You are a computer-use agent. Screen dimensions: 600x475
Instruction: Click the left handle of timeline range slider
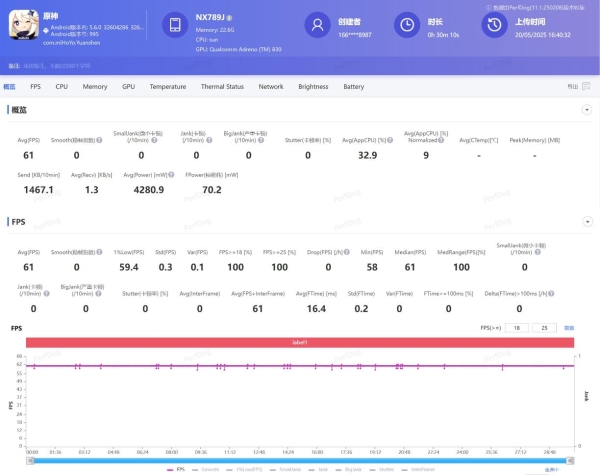click(x=31, y=459)
